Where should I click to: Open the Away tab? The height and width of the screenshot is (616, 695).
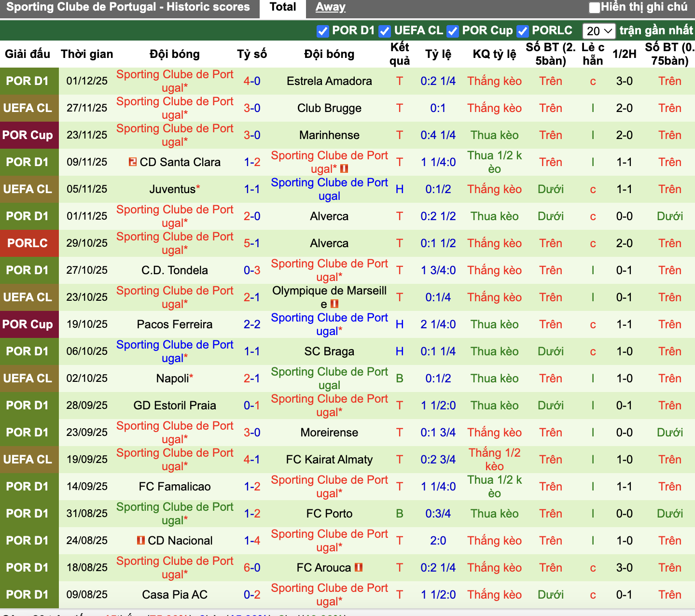click(x=331, y=7)
